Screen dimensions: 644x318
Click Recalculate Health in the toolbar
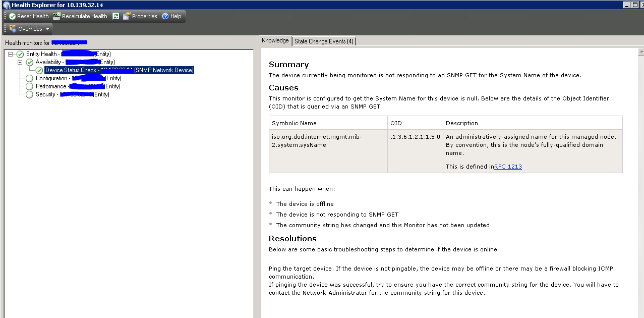pos(80,16)
